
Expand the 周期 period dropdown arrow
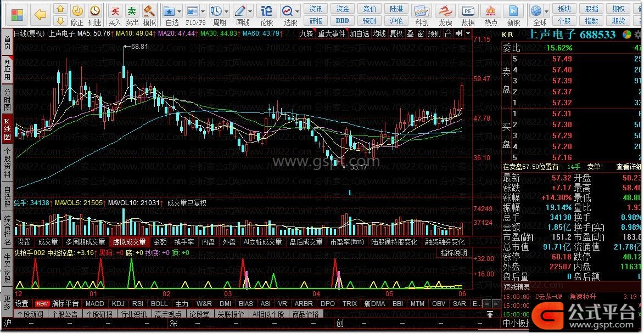point(226,12)
